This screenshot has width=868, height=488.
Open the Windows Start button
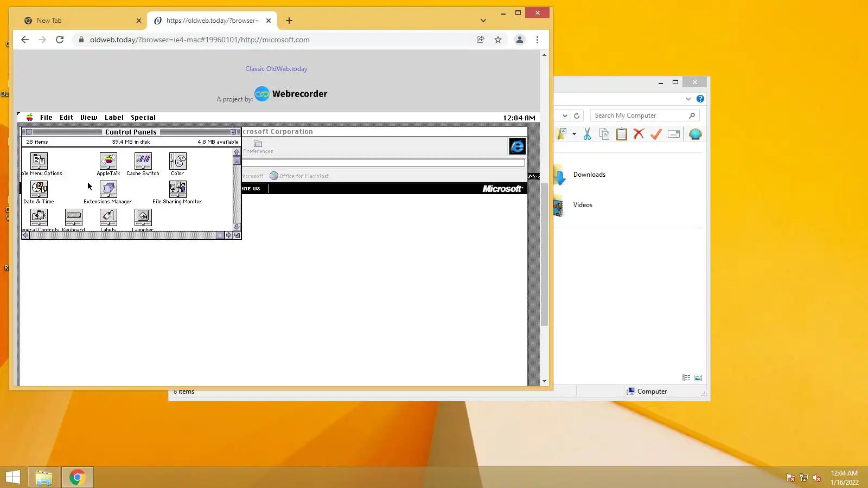tap(12, 477)
